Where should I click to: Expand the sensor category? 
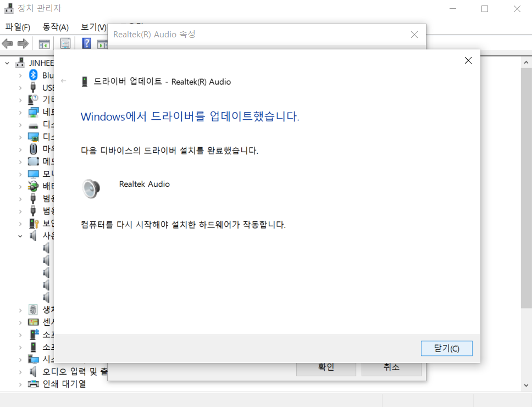pos(20,322)
